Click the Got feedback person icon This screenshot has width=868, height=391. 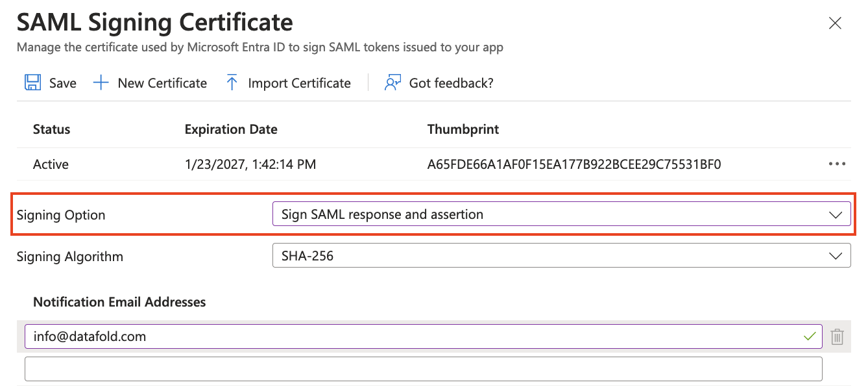[x=392, y=82]
